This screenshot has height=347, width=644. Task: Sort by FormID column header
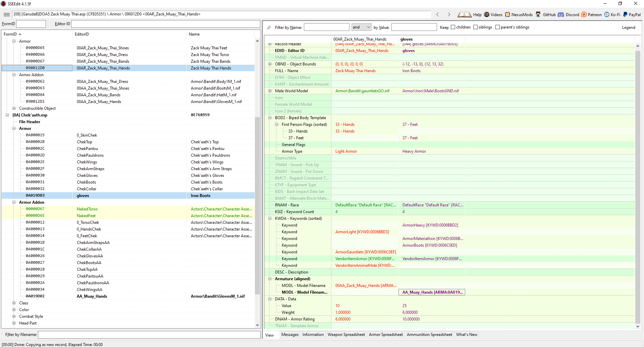tap(37, 34)
